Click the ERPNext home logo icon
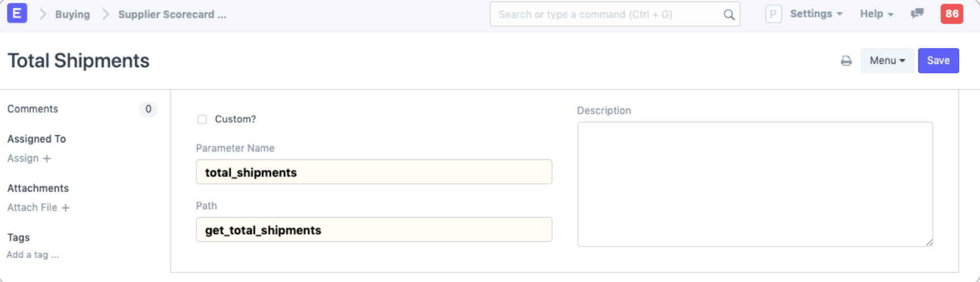980x282 pixels. 17,13
